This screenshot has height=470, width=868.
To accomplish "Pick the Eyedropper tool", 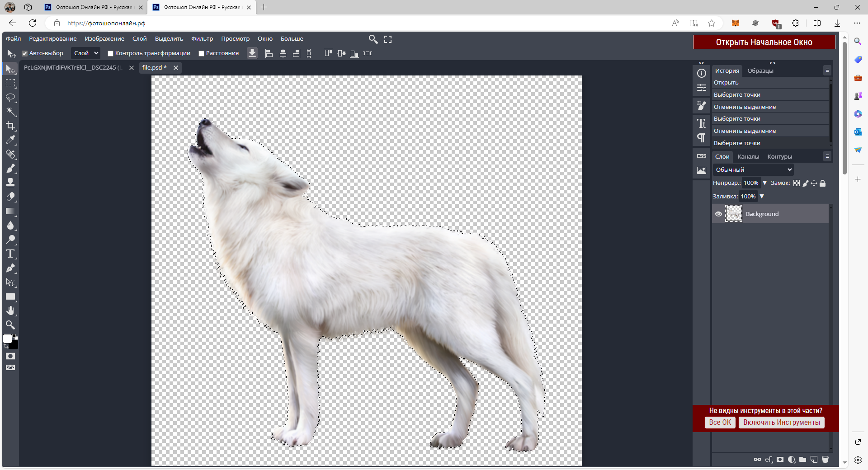I will (x=11, y=140).
